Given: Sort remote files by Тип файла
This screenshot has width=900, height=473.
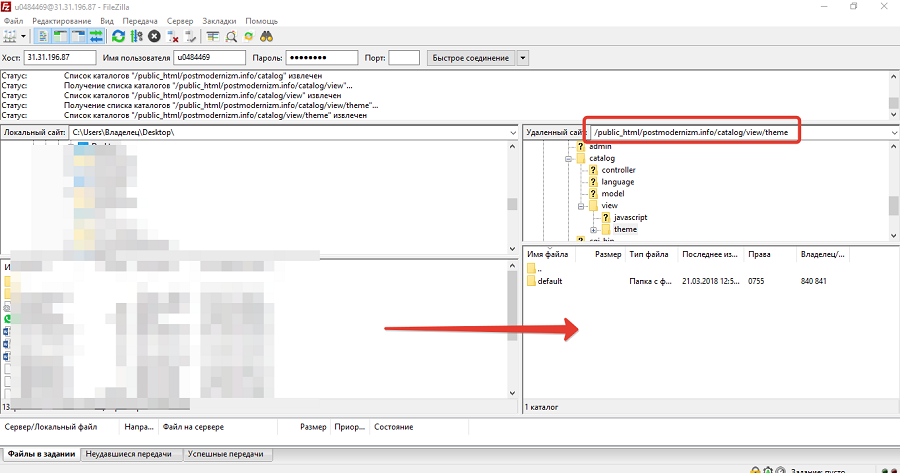Looking at the screenshot, I should click(x=649, y=254).
